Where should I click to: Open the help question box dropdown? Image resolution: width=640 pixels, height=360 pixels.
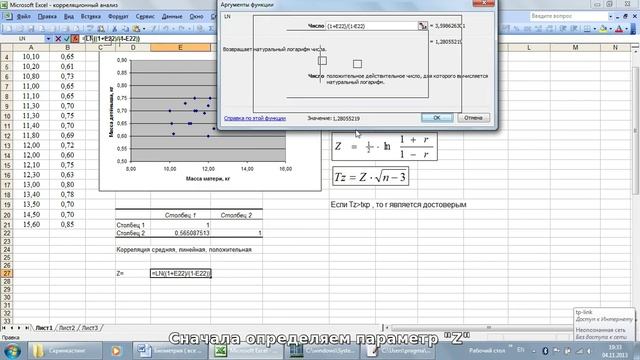pyautogui.click(x=611, y=16)
